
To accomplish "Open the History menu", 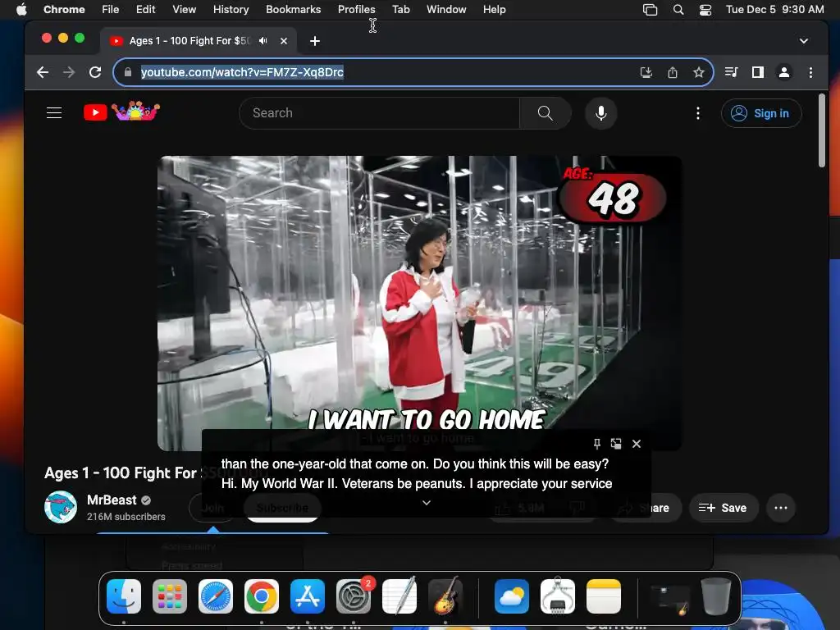I will click(231, 9).
